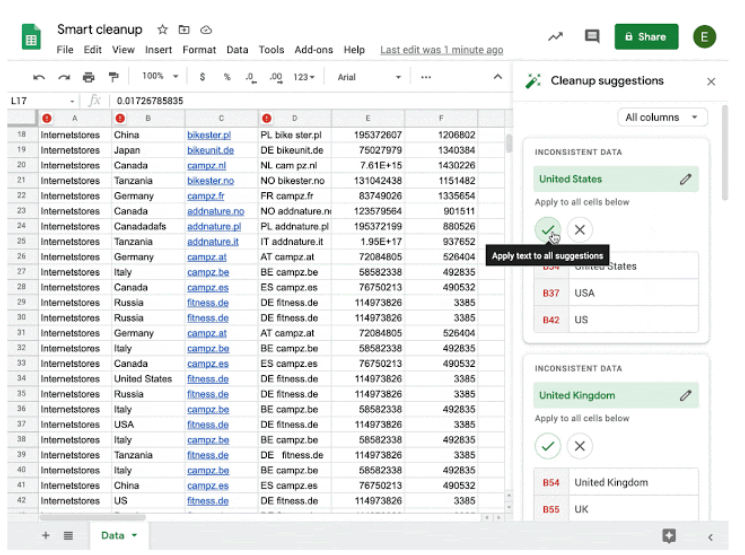Close the Cleanup suggestions panel
Screen dimensions: 745x555
coord(711,82)
